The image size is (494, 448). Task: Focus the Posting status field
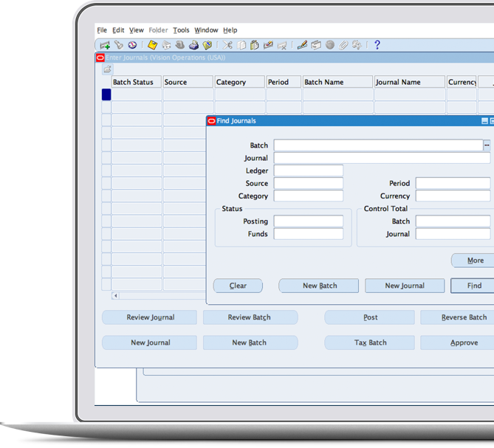pos(309,221)
